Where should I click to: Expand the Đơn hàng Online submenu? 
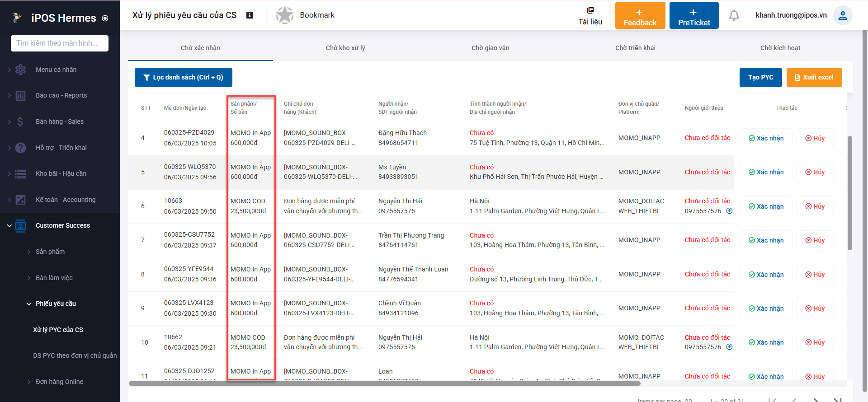(29, 382)
